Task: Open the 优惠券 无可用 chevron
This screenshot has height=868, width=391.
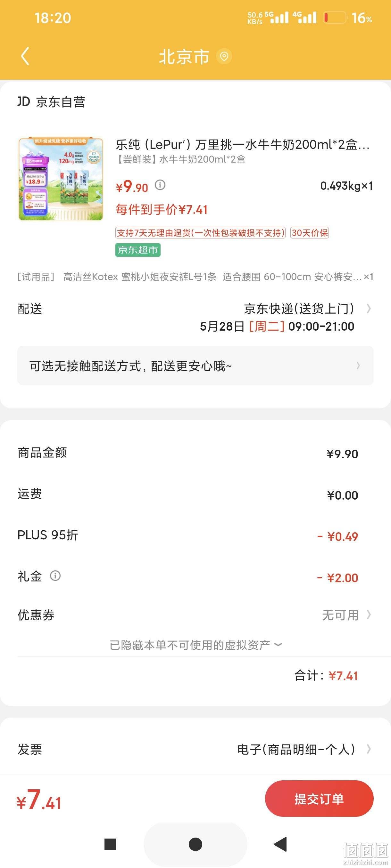Action: (x=369, y=615)
